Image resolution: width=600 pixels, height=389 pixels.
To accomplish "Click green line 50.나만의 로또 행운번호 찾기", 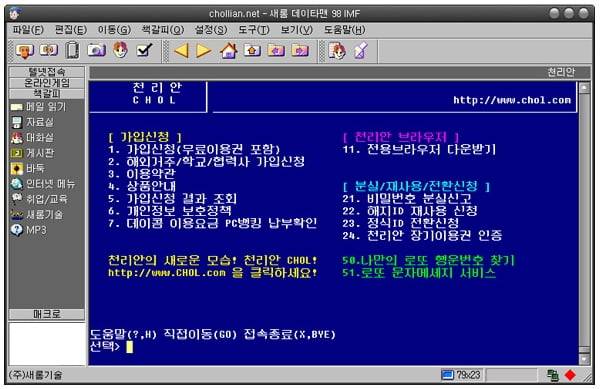I will [x=428, y=260].
